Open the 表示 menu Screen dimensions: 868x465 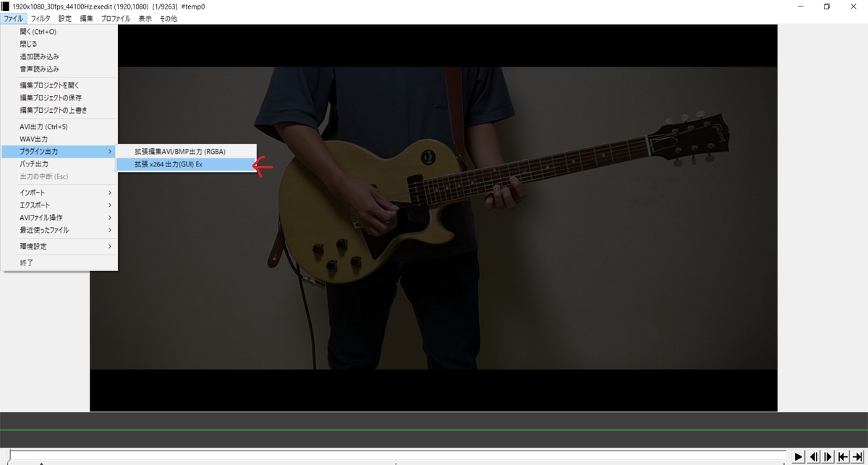tap(145, 18)
